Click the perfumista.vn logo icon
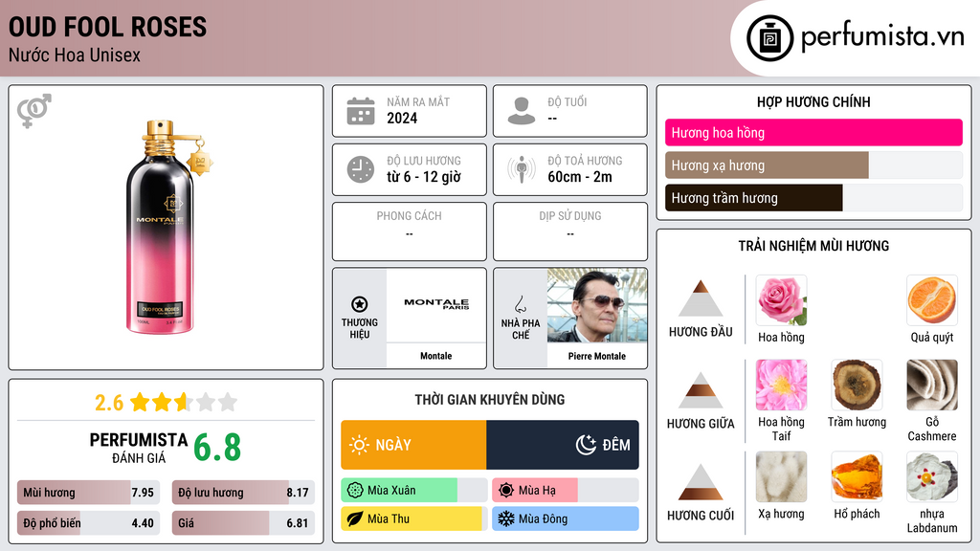 pyautogui.click(x=768, y=38)
